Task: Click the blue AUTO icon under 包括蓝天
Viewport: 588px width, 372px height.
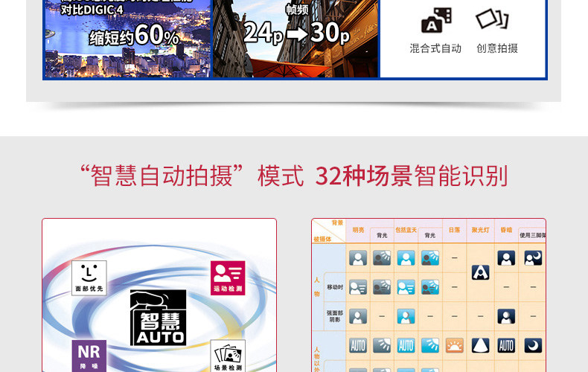Action: tap(406, 345)
